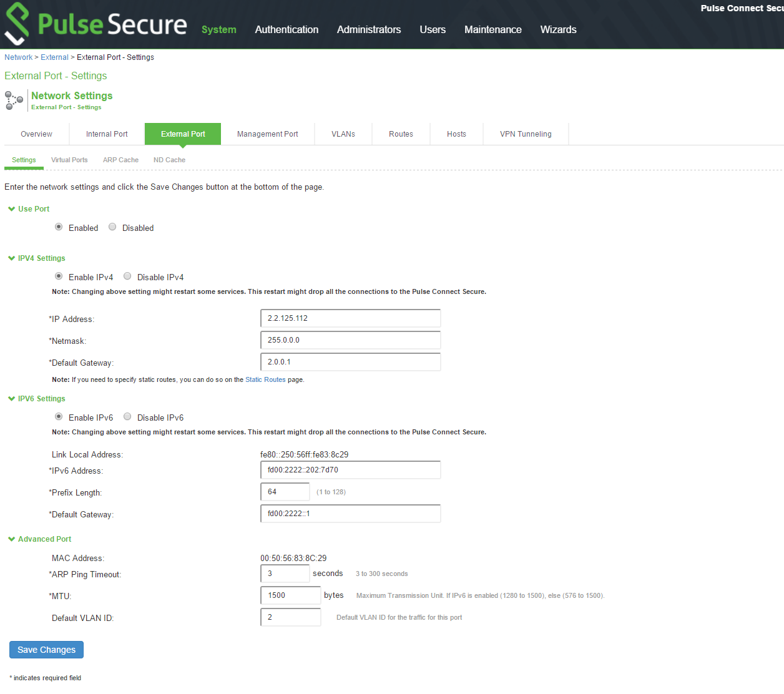Click the Network Settings heading

[72, 95]
